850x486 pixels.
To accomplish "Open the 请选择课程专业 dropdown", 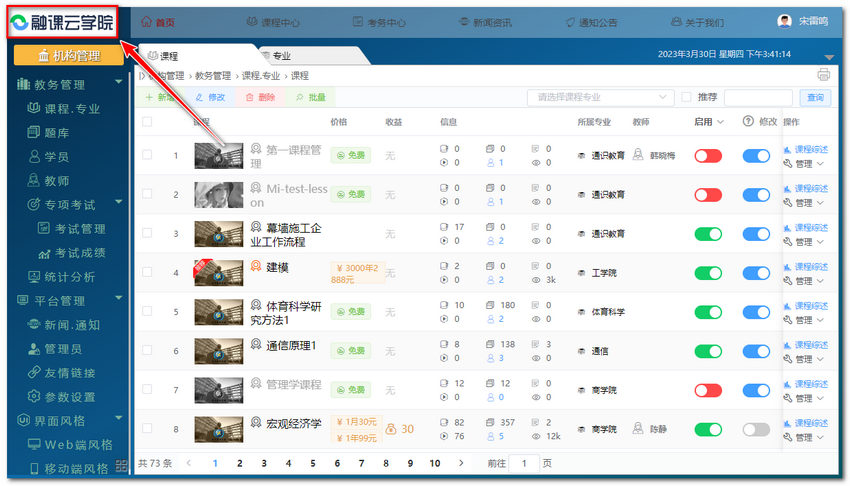I will coord(600,97).
